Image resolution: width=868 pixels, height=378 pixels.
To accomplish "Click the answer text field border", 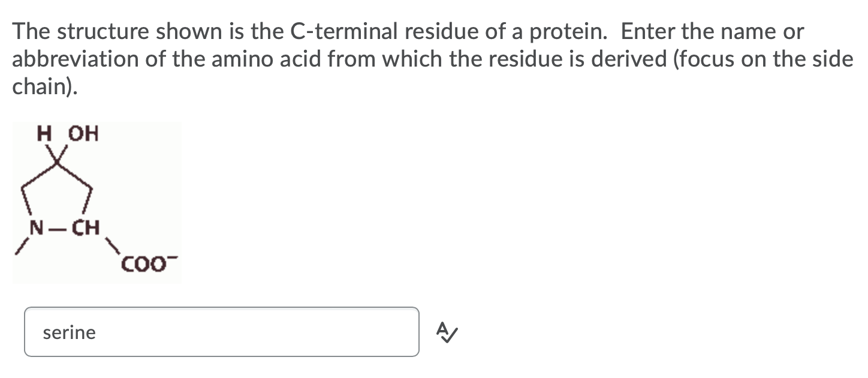I will (222, 308).
